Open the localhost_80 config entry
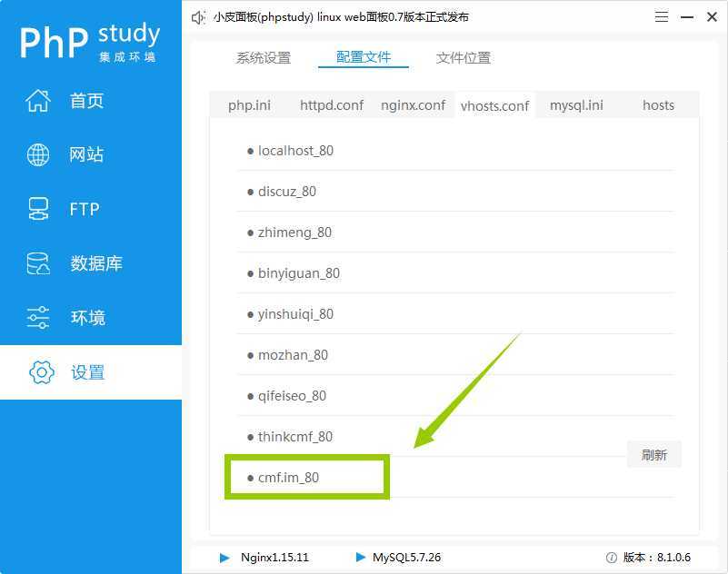The image size is (728, 574). 455,151
